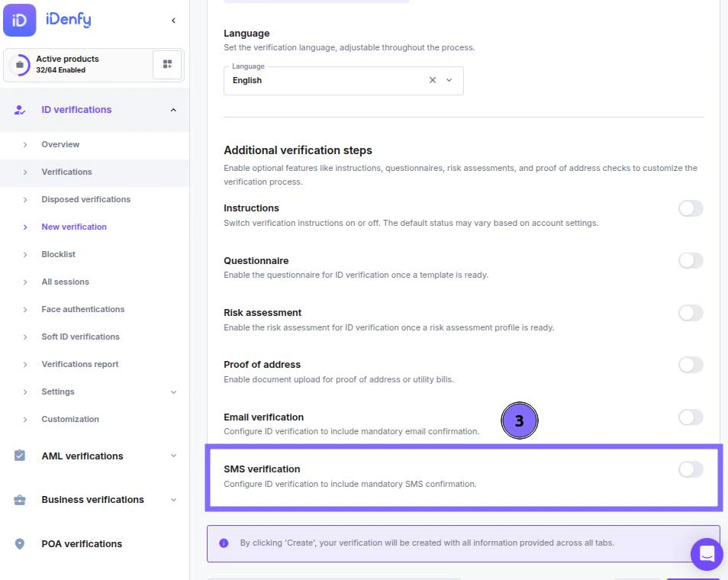Click the arrow beside Customization
The width and height of the screenshot is (728, 580).
(x=25, y=420)
